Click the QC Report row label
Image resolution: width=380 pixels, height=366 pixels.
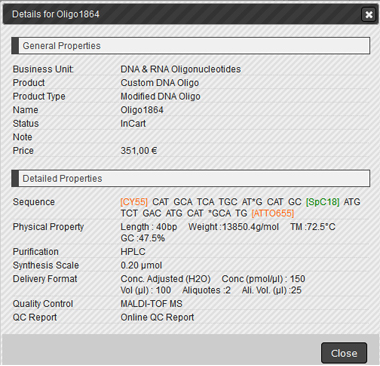click(x=35, y=317)
